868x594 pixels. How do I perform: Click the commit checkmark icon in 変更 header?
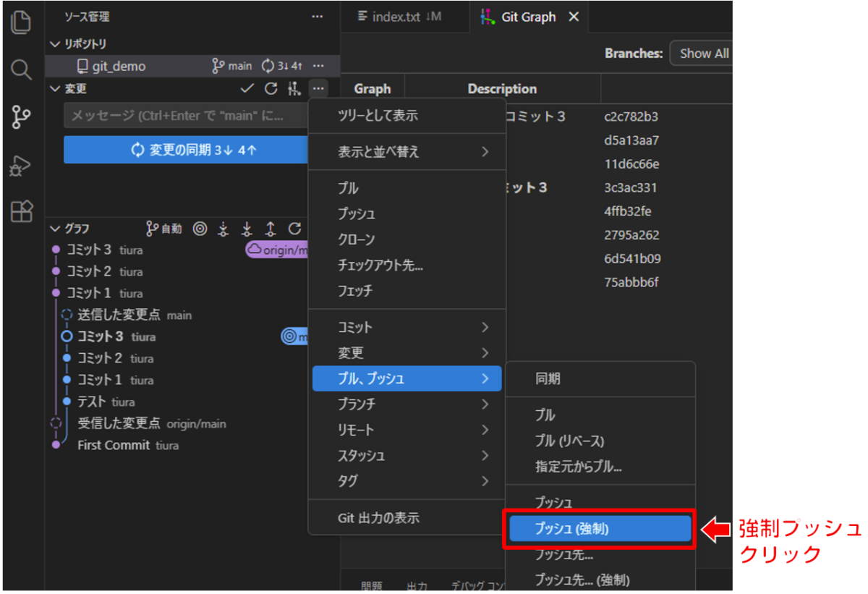pos(247,88)
